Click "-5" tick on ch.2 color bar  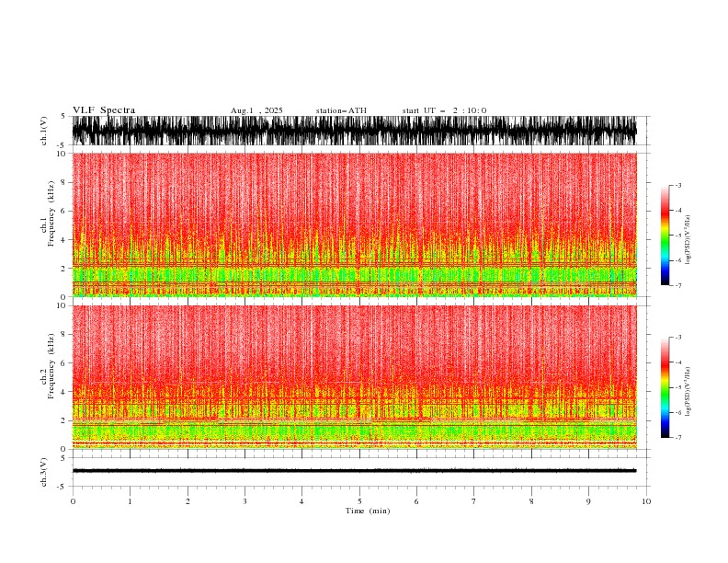coord(678,387)
